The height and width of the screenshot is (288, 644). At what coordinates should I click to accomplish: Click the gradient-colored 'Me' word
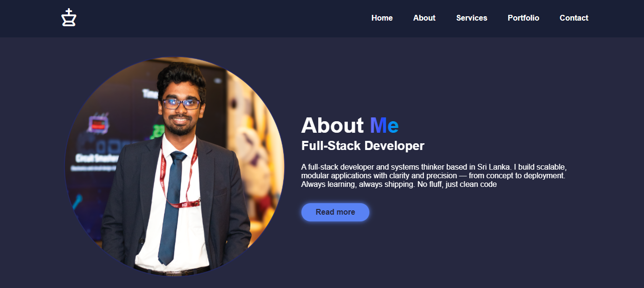point(384,126)
